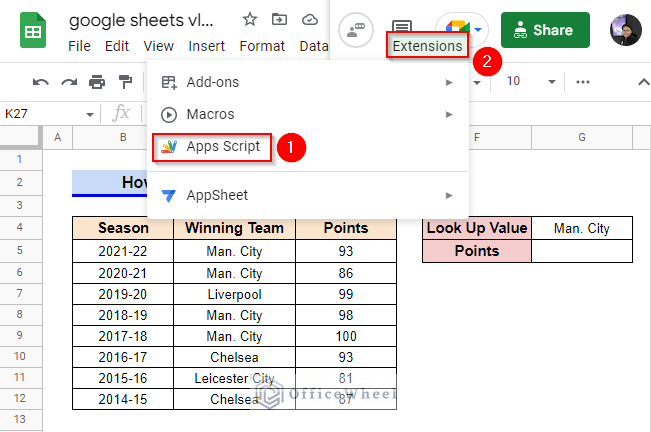Expand the Macros submenu arrow
The image size is (651, 432).
[449, 114]
